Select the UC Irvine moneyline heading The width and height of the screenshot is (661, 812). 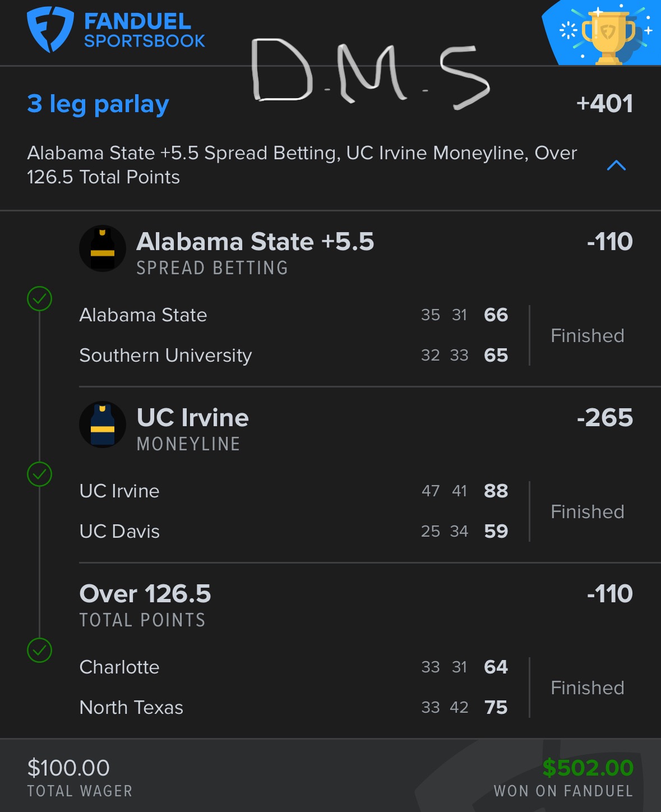193,418
